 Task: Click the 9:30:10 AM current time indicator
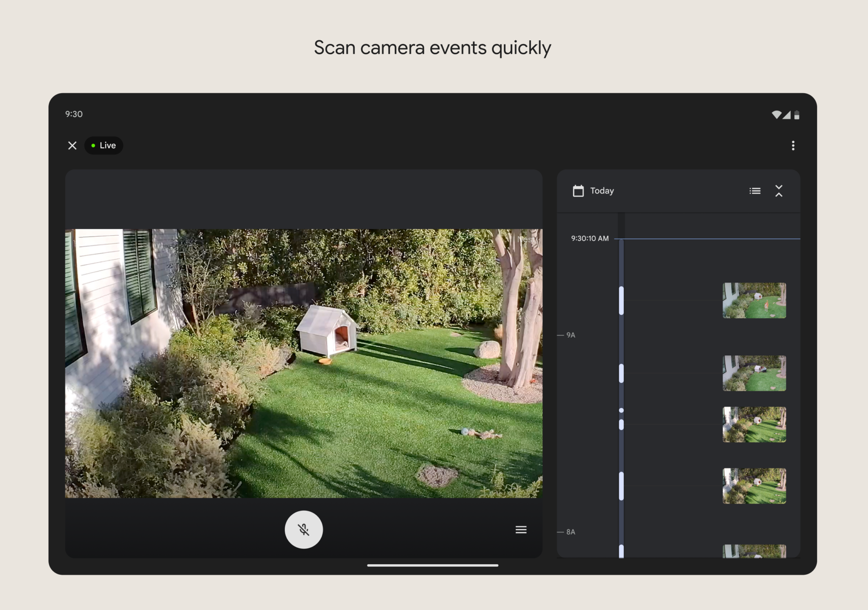click(x=590, y=238)
